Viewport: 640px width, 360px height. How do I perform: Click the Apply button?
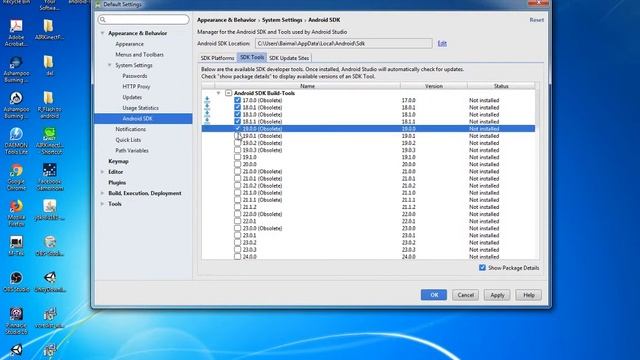(497, 295)
